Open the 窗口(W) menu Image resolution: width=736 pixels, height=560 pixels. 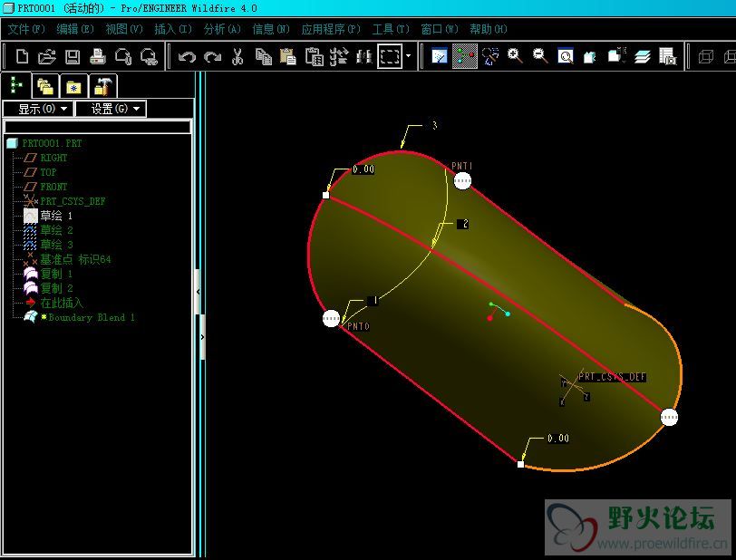(440, 29)
